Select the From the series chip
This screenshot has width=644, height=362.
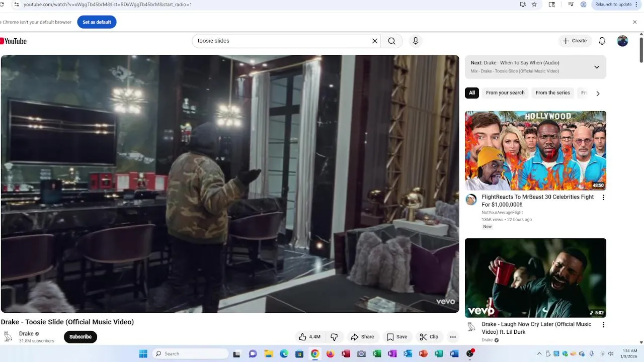click(x=552, y=93)
